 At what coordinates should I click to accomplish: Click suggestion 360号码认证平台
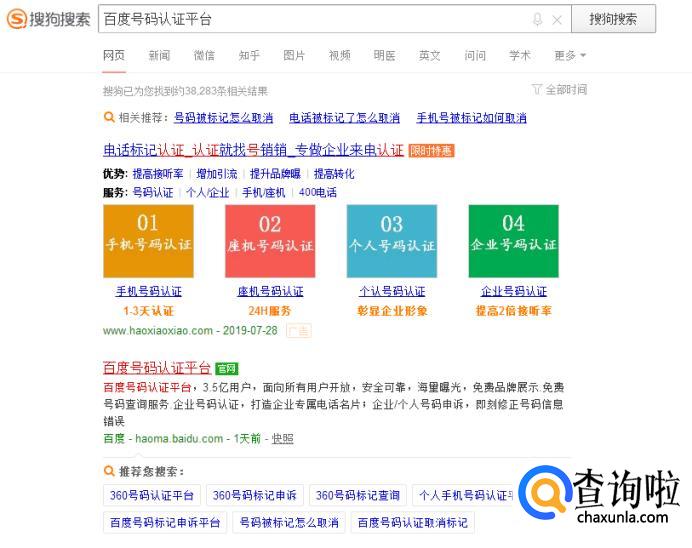tap(152, 495)
